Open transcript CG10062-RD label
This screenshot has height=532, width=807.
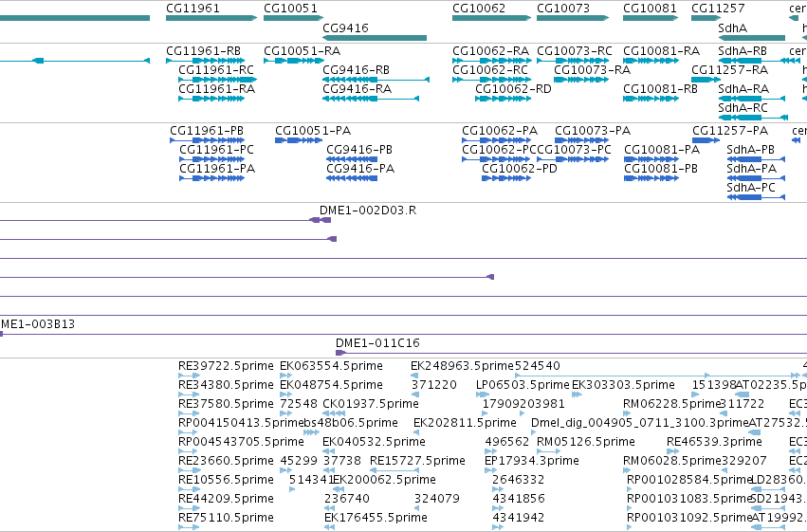coord(513,89)
